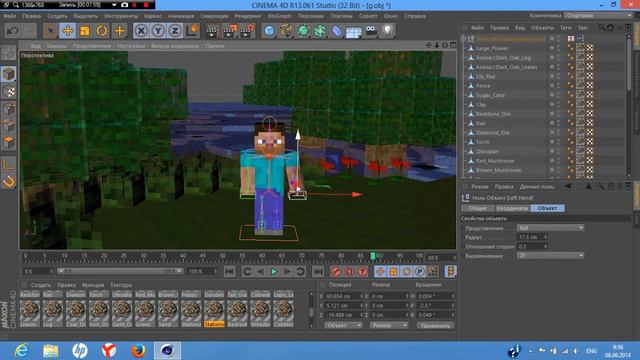Expand the top null object in Object Manager
The image size is (640, 360).
(x=464, y=39)
